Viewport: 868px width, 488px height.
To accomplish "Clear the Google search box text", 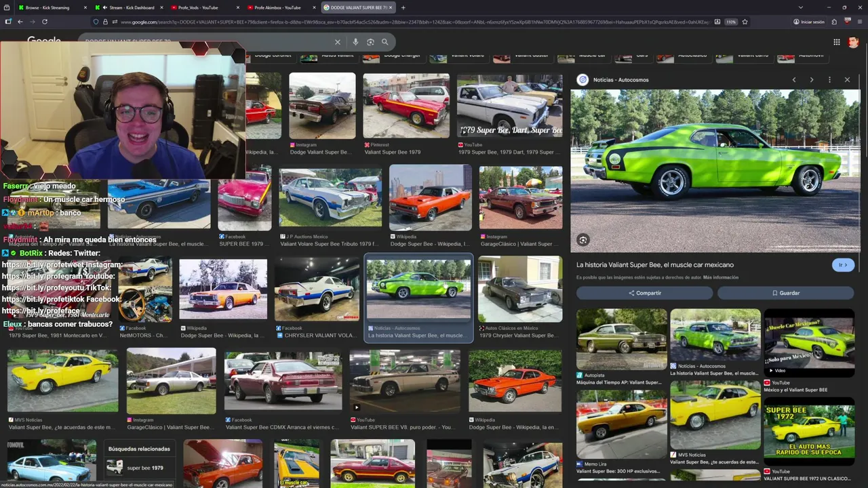I will 338,42.
